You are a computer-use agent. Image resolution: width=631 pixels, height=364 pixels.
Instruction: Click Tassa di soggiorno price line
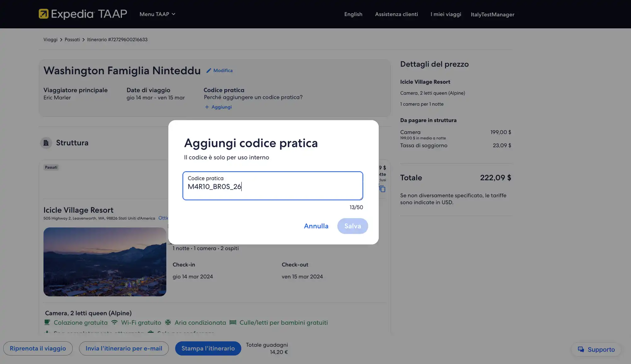(x=456, y=145)
